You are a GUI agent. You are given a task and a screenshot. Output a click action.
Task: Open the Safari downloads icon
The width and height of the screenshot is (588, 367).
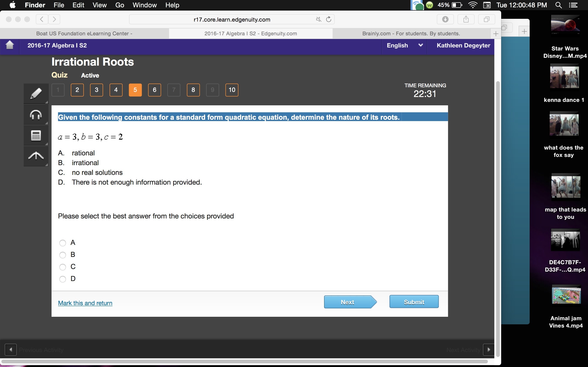click(445, 19)
